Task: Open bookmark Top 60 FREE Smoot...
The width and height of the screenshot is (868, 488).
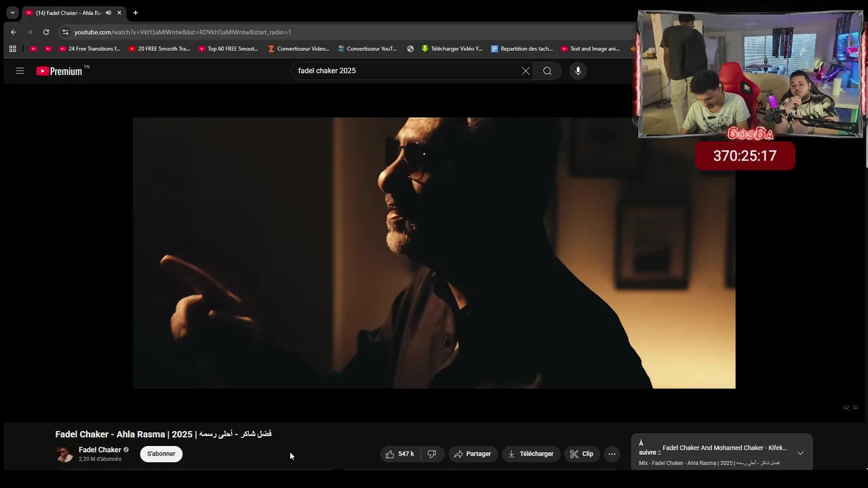Action: coord(229,49)
